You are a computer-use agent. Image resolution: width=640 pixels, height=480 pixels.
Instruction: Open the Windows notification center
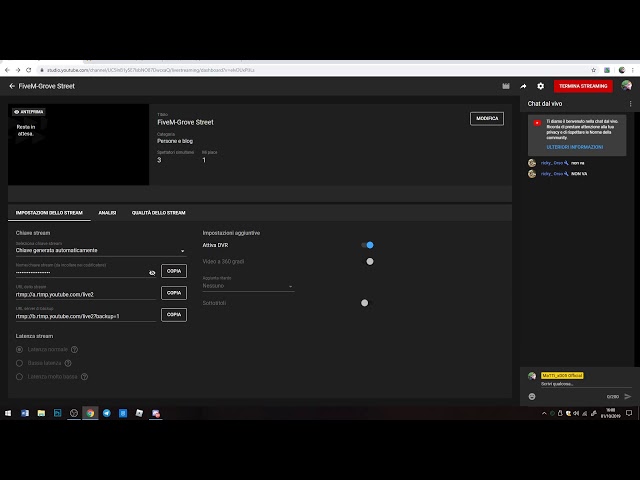pyautogui.click(x=629, y=413)
